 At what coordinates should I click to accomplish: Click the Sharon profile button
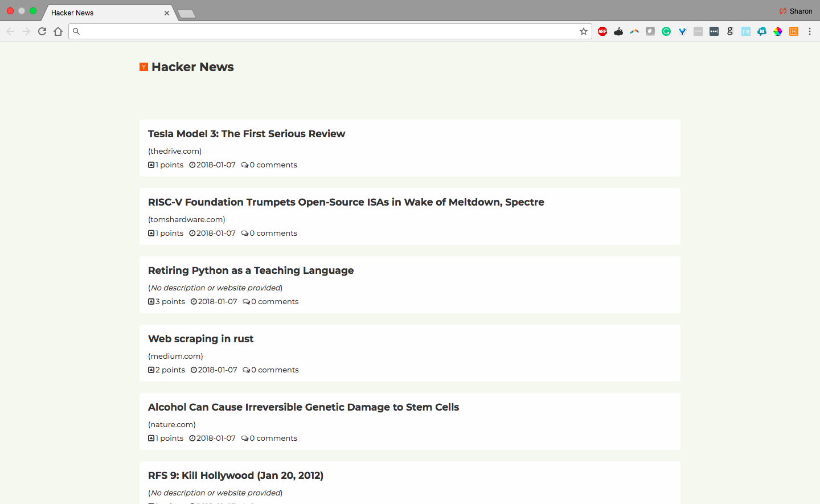pos(796,11)
